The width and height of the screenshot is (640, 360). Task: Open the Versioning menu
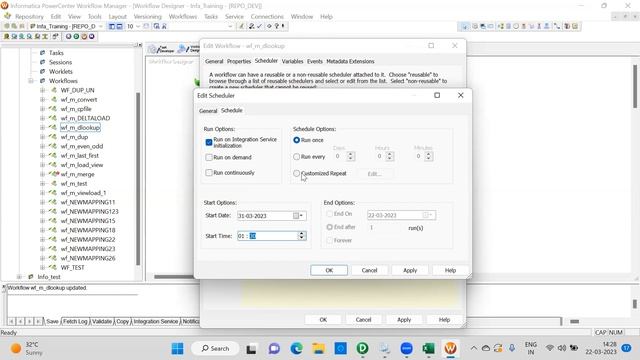click(x=147, y=16)
